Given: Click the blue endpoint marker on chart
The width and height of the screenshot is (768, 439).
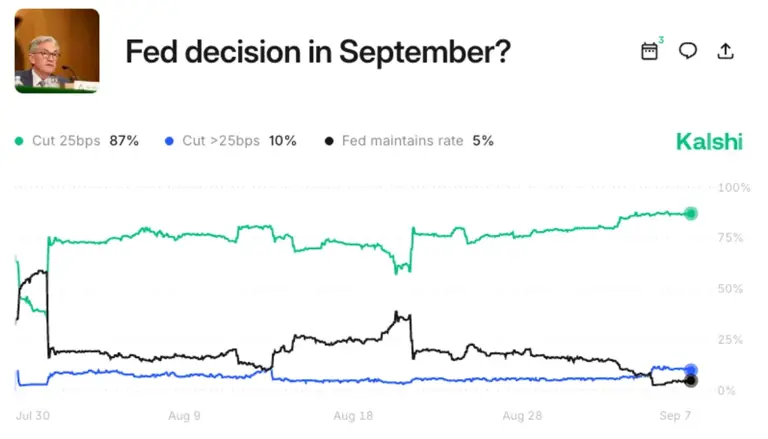Looking at the screenshot, I should tap(691, 369).
